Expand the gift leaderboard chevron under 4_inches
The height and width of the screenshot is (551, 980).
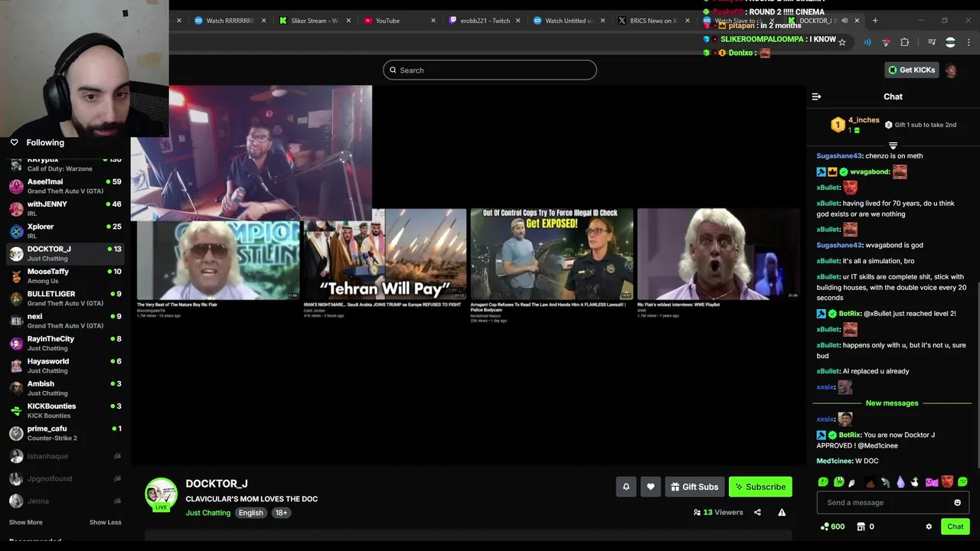893,145
